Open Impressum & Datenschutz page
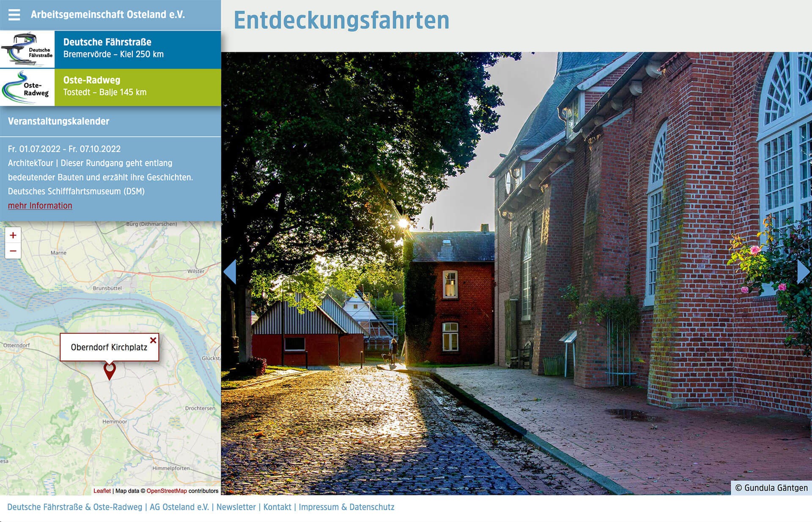Image resolution: width=812 pixels, height=522 pixels. point(346,507)
